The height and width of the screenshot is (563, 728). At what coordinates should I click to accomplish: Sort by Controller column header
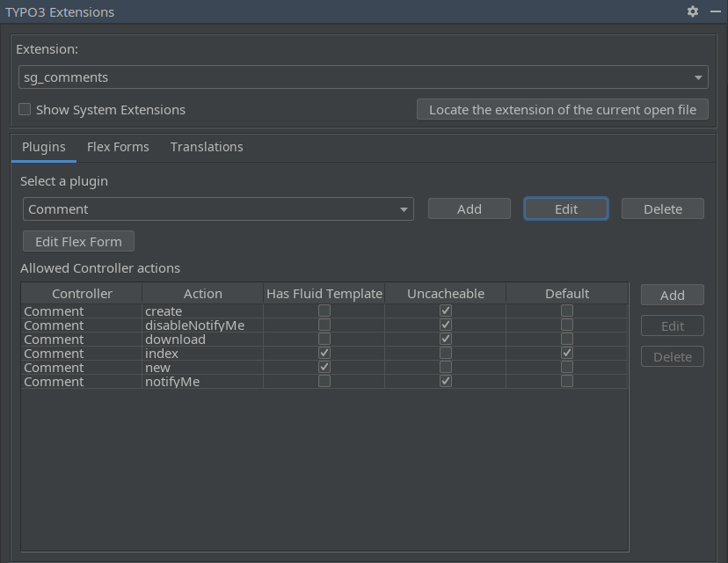click(82, 294)
